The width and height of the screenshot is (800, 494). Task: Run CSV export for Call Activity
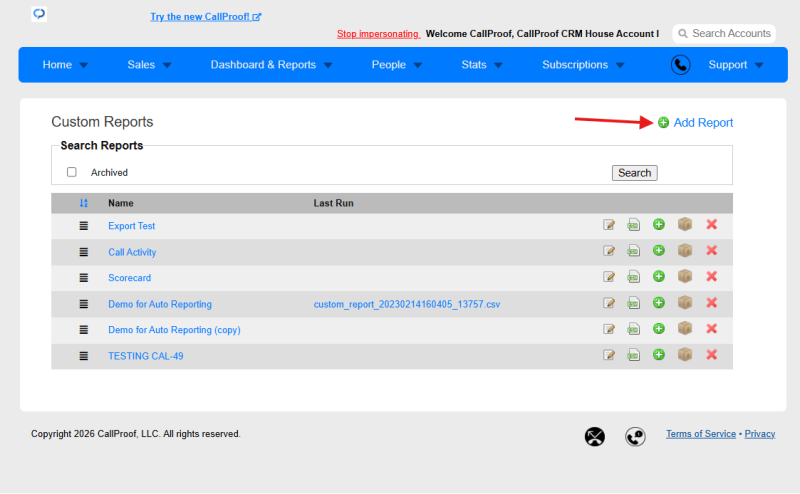point(633,251)
